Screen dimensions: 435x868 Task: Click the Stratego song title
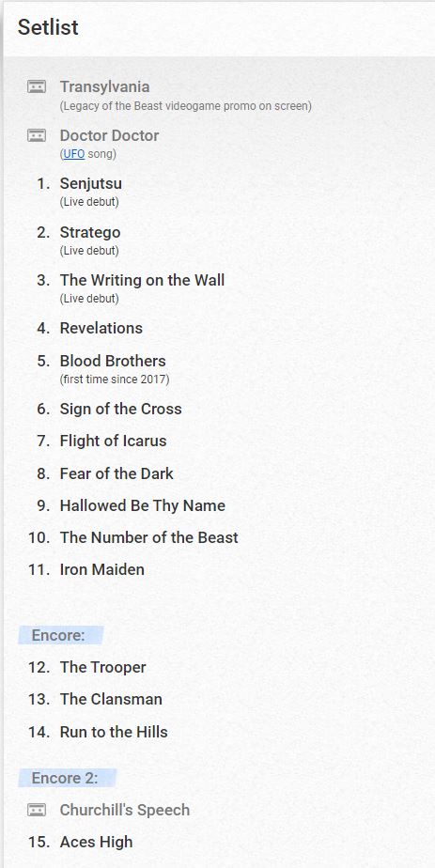point(89,232)
